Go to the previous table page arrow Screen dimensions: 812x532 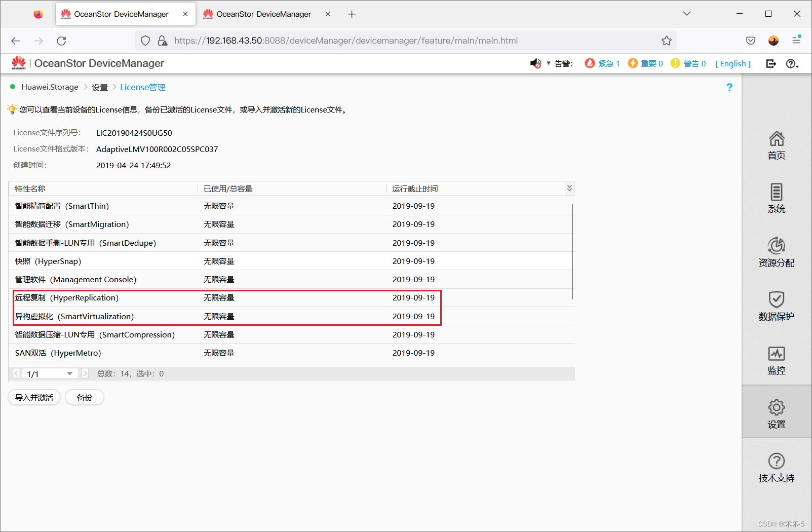point(16,374)
